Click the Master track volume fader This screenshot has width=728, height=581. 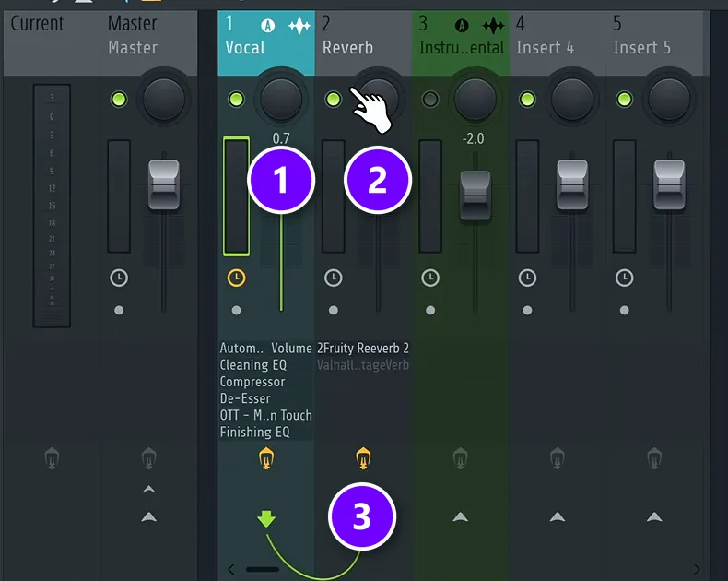click(x=164, y=184)
